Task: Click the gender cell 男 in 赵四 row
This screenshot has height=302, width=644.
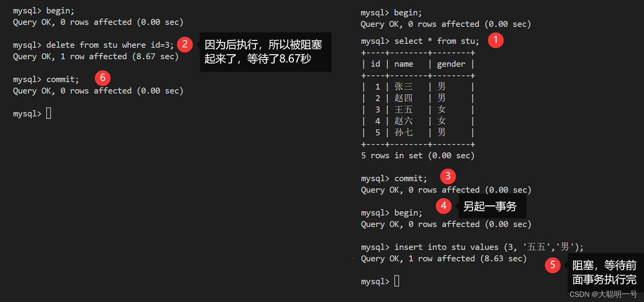Action: [442, 98]
